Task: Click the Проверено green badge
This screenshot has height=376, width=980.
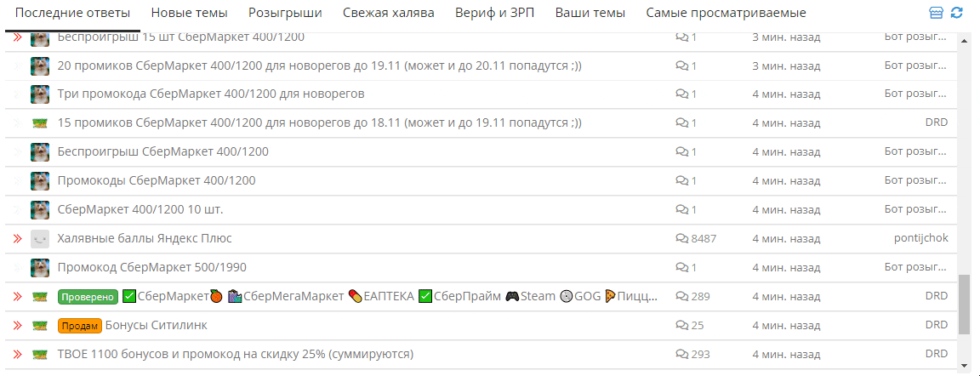Action: [88, 297]
